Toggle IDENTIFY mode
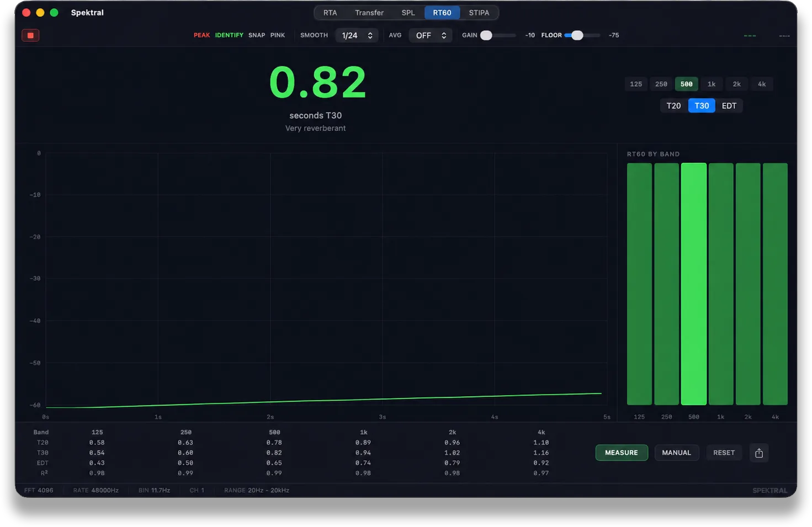Image resolution: width=812 pixels, height=527 pixels. click(x=229, y=35)
